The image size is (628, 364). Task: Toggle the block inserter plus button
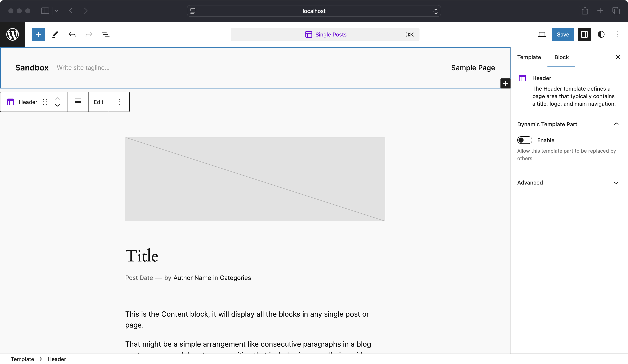pos(38,34)
